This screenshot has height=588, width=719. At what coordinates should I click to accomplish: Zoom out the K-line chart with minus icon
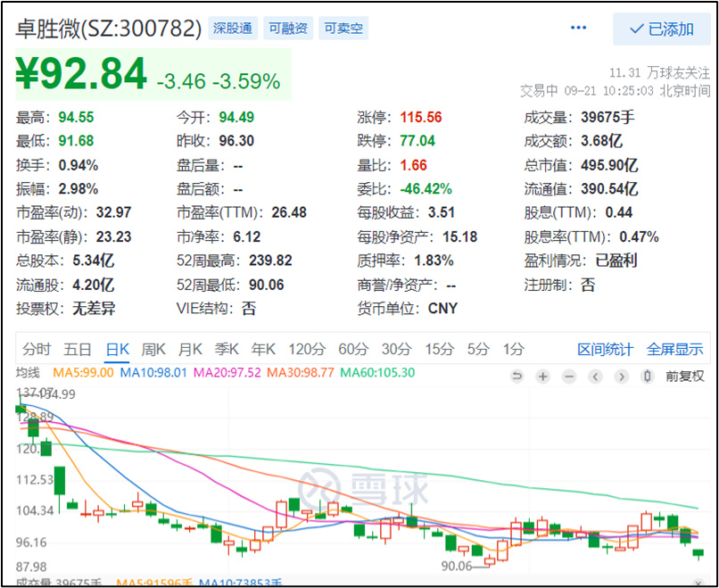pyautogui.click(x=569, y=377)
